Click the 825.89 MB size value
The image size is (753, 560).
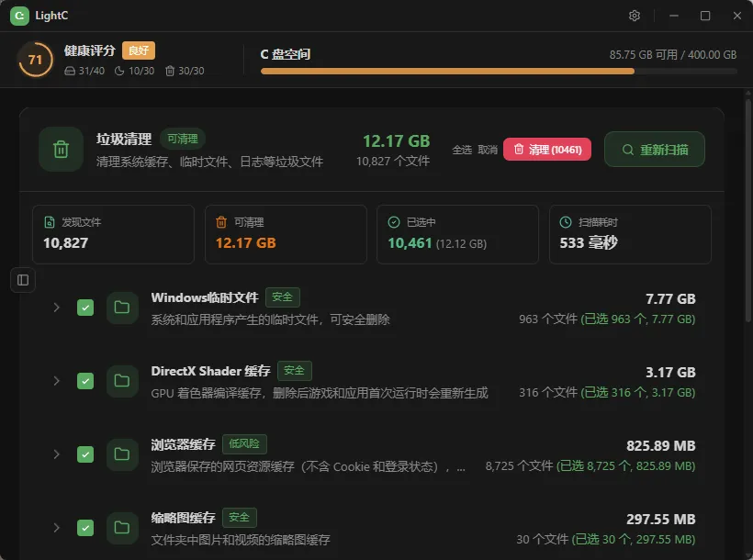point(661,445)
